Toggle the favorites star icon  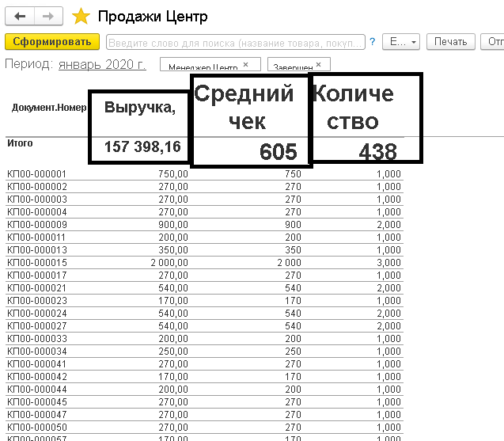(81, 16)
